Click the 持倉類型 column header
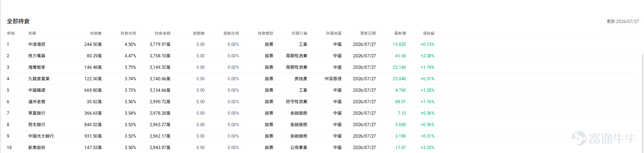This screenshot has height=153, width=644. (x=266, y=33)
